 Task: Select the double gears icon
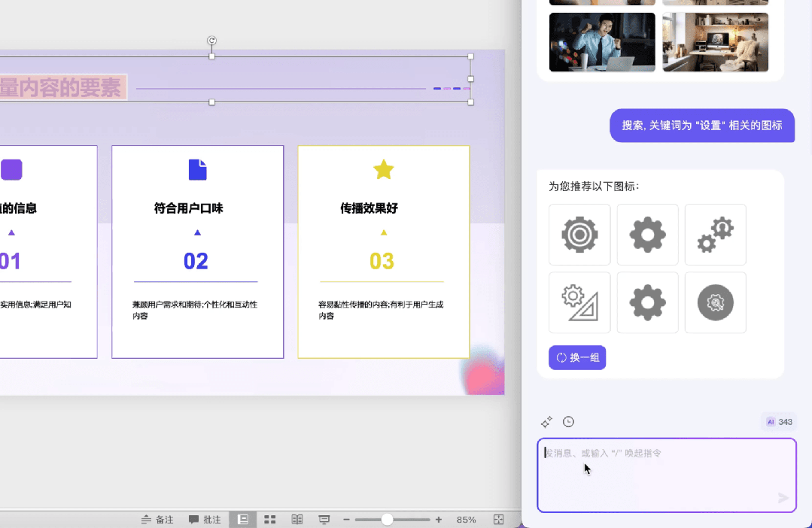[715, 235]
